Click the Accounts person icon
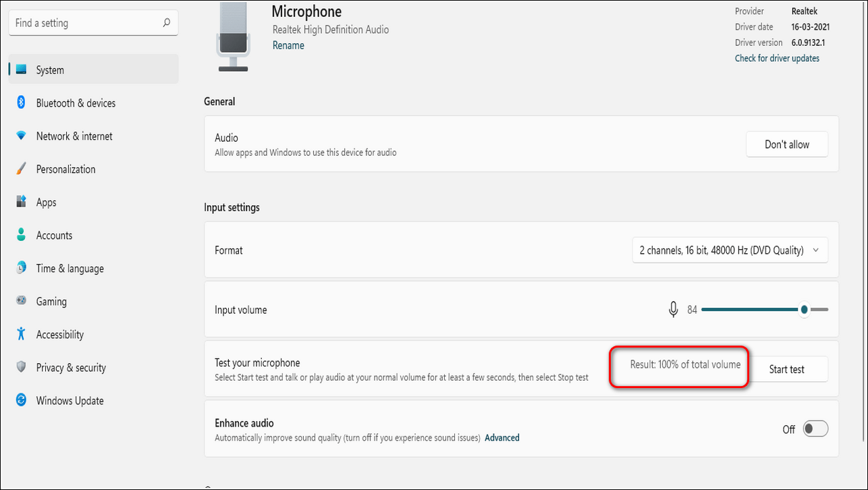The image size is (868, 490). pyautogui.click(x=22, y=235)
